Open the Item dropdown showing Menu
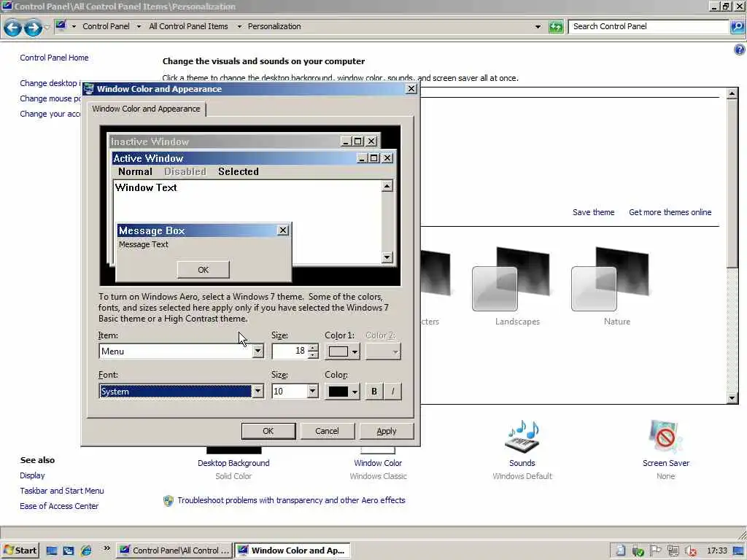The image size is (747, 560). click(258, 351)
